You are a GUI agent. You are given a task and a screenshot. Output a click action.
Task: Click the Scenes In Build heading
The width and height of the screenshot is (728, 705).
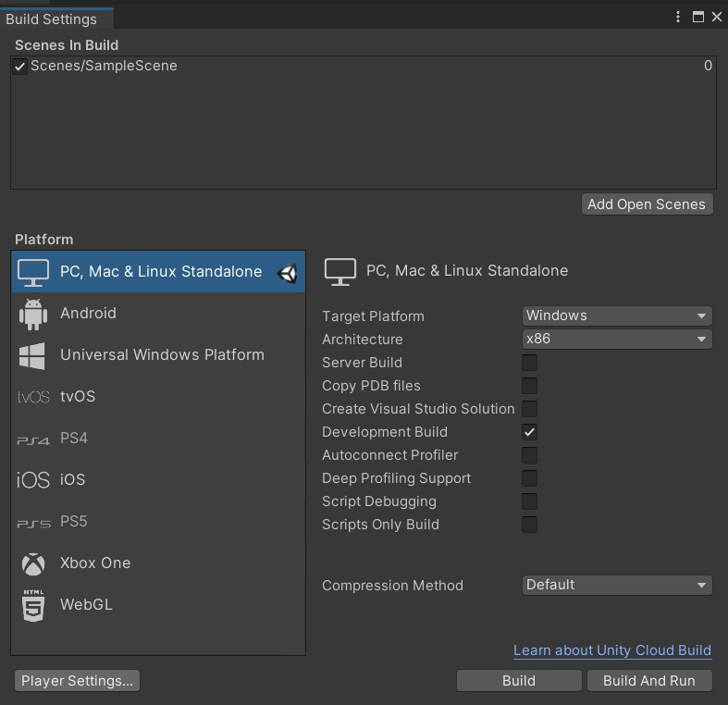click(x=67, y=45)
